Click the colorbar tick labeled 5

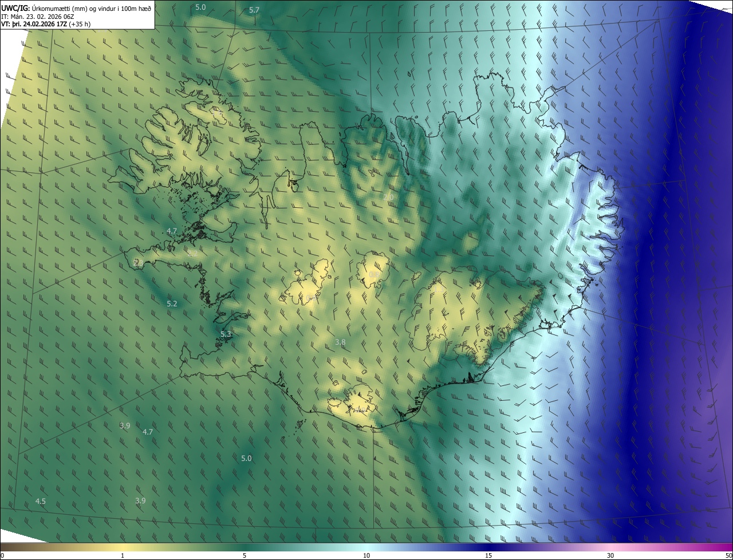tap(245, 555)
